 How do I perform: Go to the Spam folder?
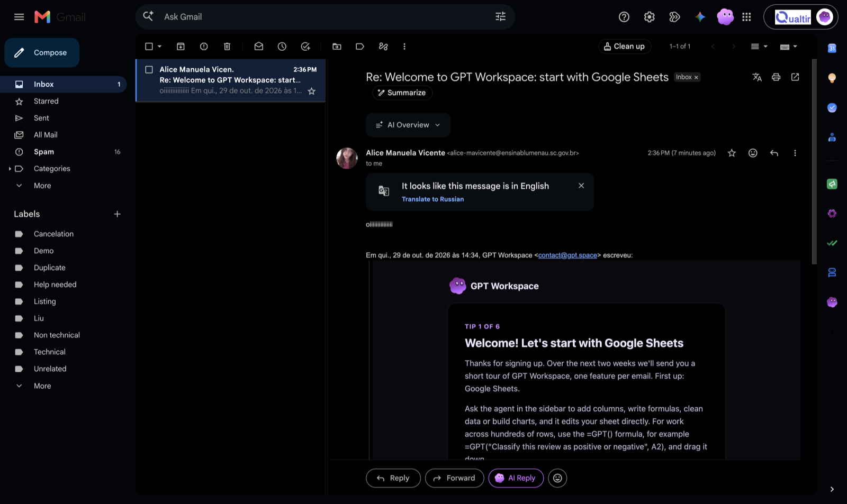(64, 152)
